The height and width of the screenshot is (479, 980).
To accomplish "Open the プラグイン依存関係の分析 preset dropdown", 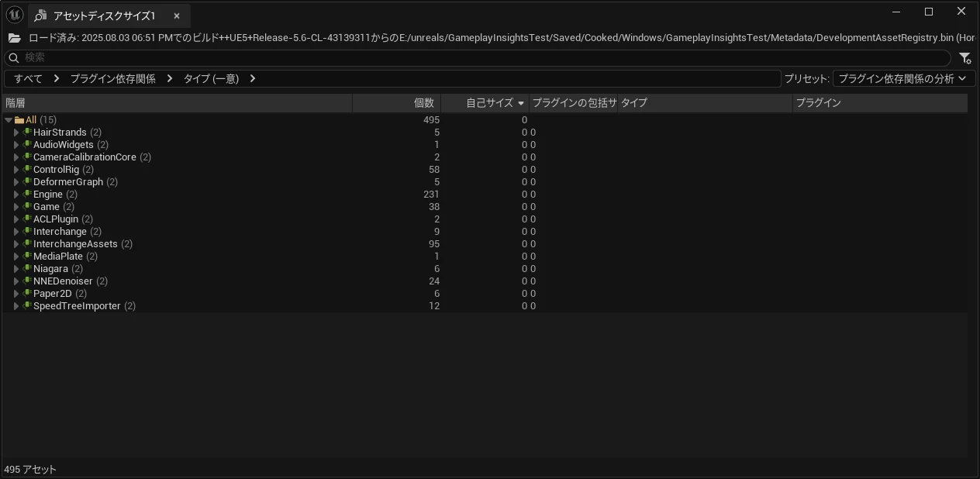I will click(x=903, y=78).
